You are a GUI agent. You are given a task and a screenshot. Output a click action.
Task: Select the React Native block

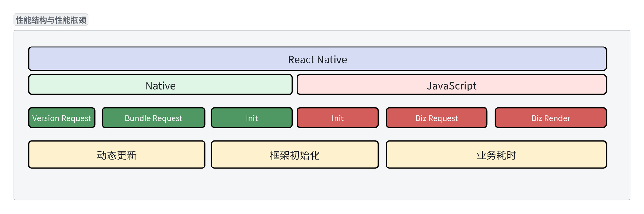(317, 59)
